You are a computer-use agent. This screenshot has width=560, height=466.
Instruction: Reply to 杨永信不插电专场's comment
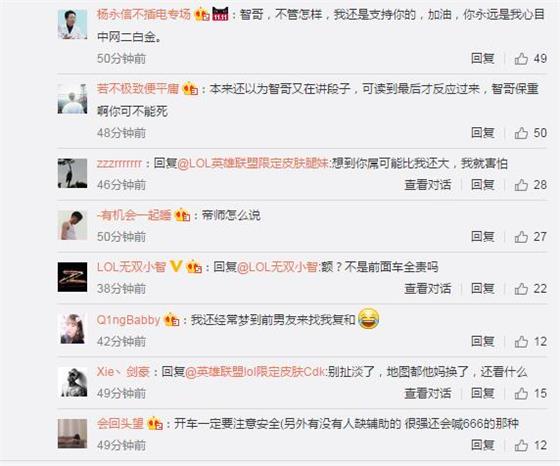(x=482, y=59)
